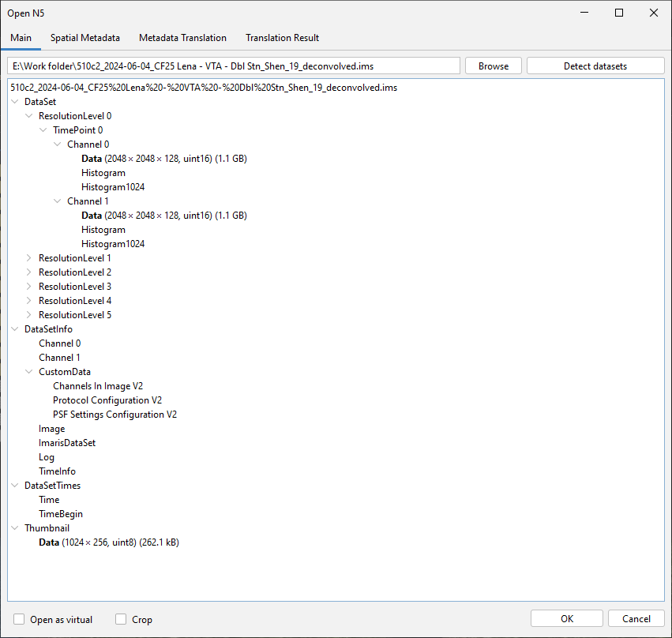Enable the Crop checkbox
672x638 pixels.
click(x=121, y=620)
